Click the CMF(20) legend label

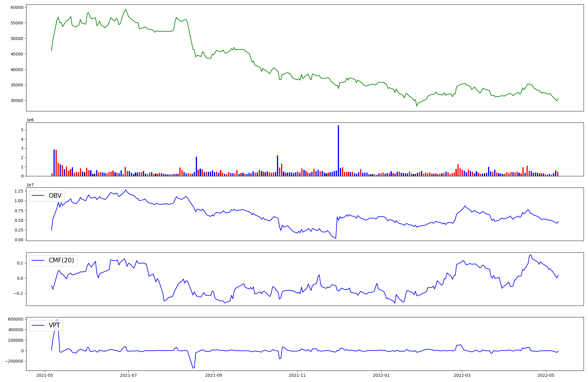click(61, 260)
